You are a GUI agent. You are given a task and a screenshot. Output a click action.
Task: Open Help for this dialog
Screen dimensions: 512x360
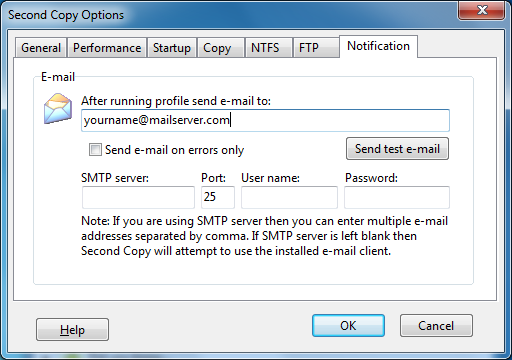click(x=72, y=329)
